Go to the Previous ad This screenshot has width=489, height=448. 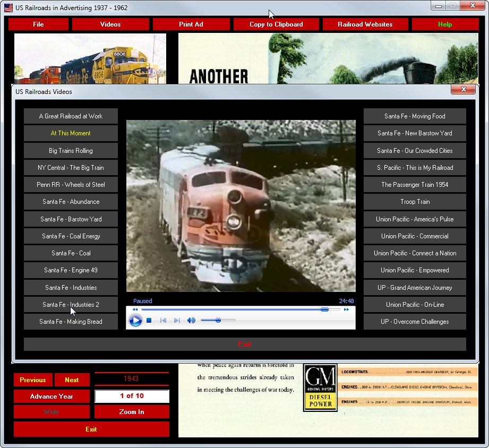33,380
